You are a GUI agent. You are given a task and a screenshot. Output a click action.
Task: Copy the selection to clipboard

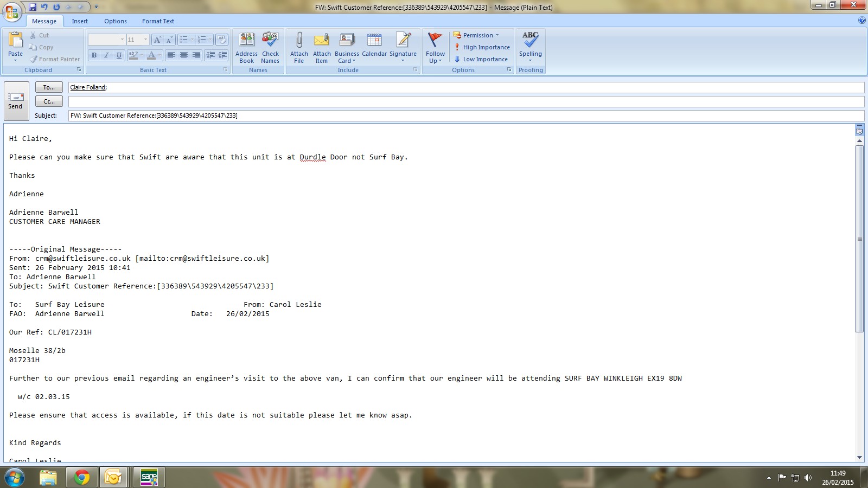click(x=41, y=47)
